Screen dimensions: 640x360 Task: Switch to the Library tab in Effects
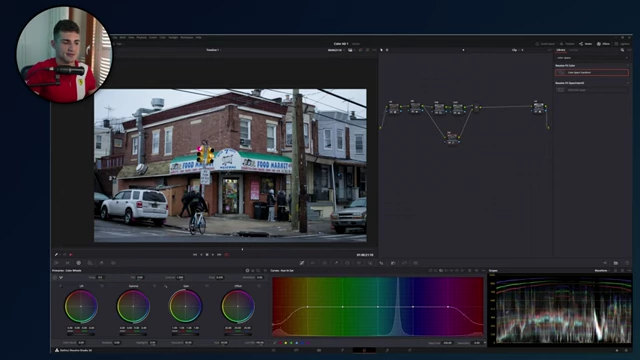pos(561,50)
